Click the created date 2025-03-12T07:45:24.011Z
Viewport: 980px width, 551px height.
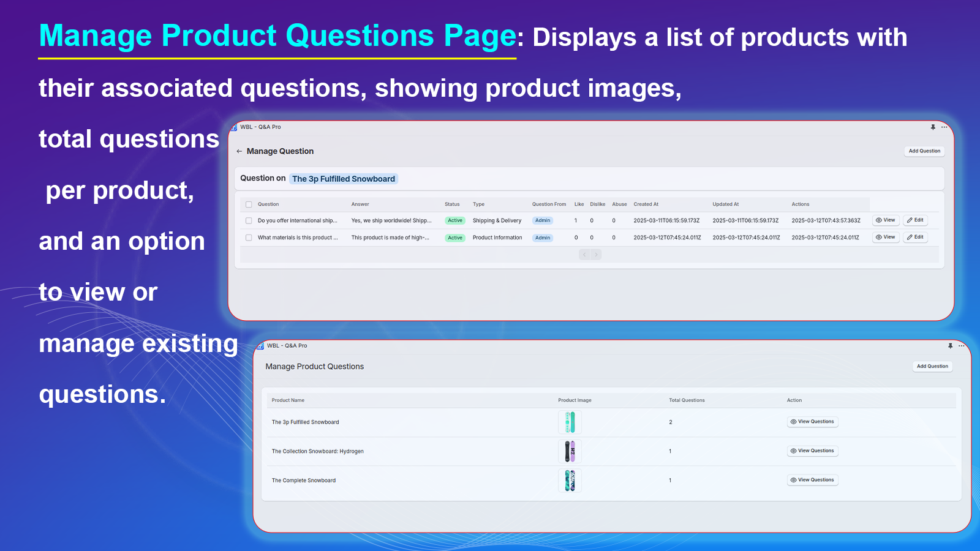pyautogui.click(x=668, y=238)
